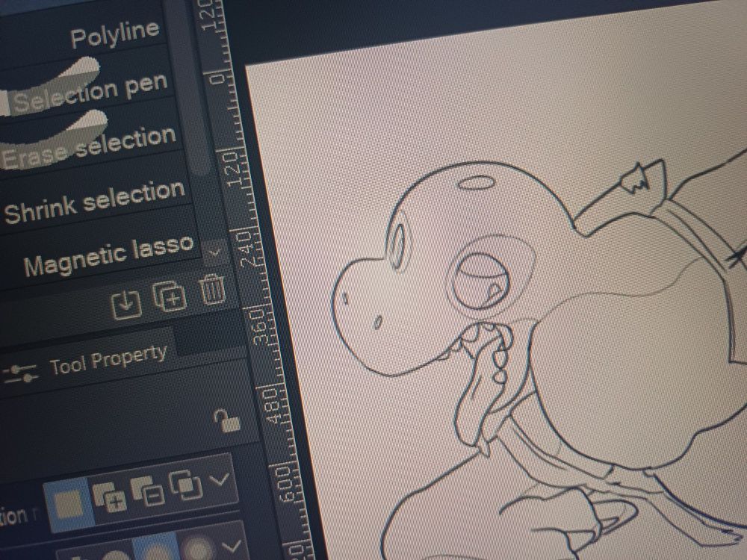
Task: Duplicate the current sub tool
Action: [170, 296]
